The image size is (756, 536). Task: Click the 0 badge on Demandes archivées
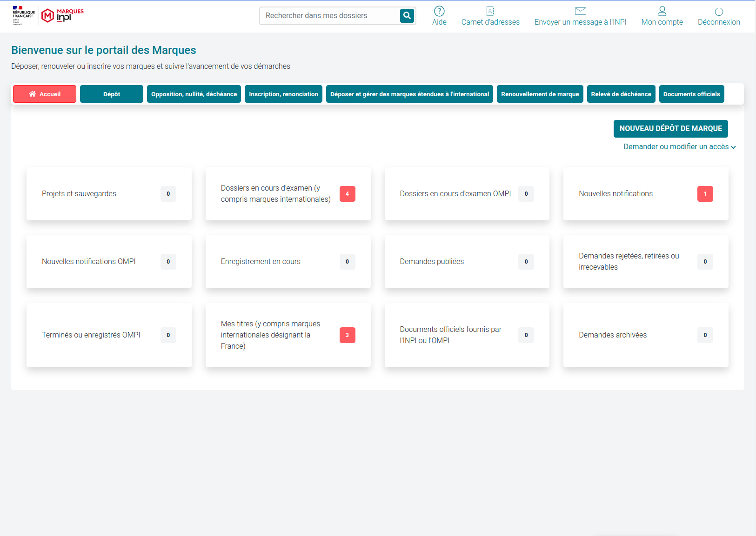point(705,335)
